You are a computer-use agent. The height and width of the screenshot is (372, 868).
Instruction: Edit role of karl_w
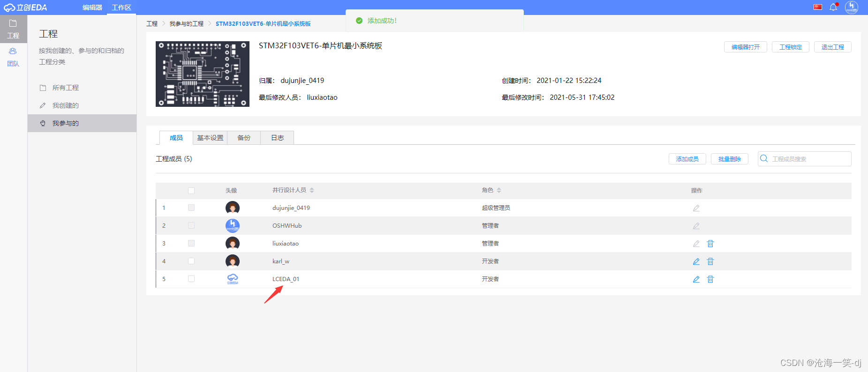pyautogui.click(x=696, y=261)
